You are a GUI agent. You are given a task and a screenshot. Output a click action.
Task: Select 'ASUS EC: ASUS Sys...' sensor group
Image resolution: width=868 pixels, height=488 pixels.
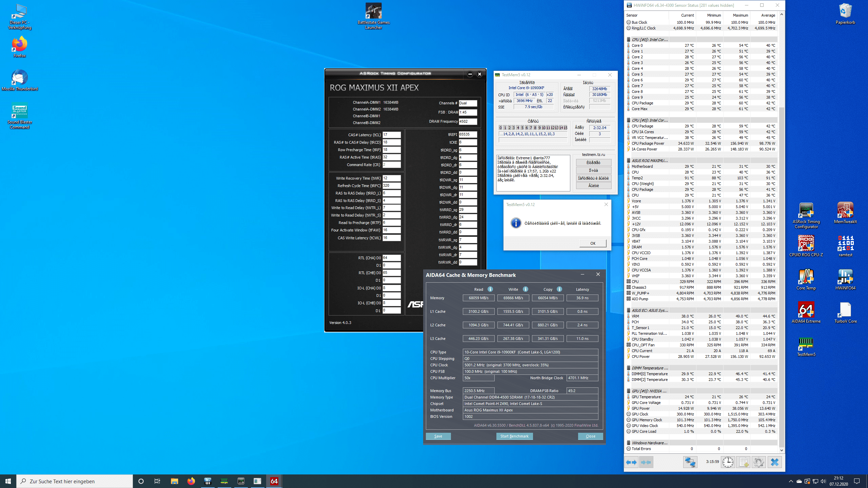650,310
